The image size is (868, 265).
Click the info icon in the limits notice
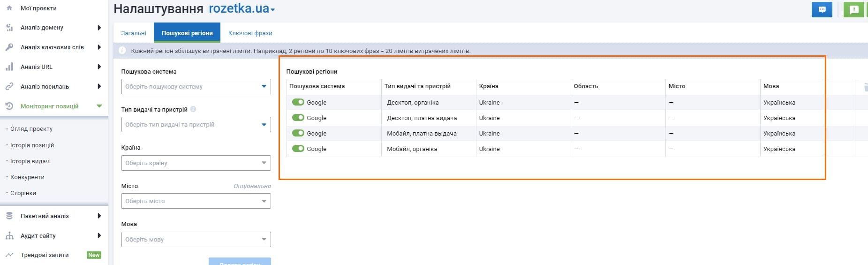pyautogui.click(x=122, y=51)
